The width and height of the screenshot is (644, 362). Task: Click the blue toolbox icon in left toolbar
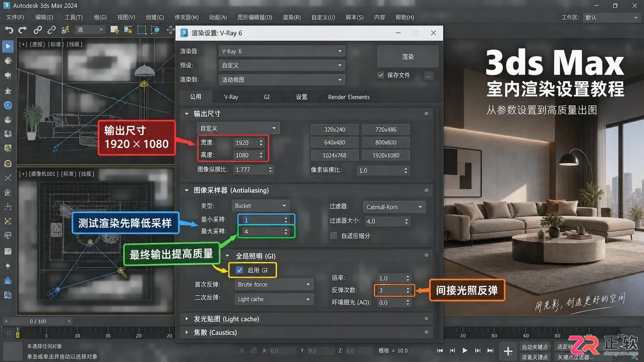tap(8, 281)
